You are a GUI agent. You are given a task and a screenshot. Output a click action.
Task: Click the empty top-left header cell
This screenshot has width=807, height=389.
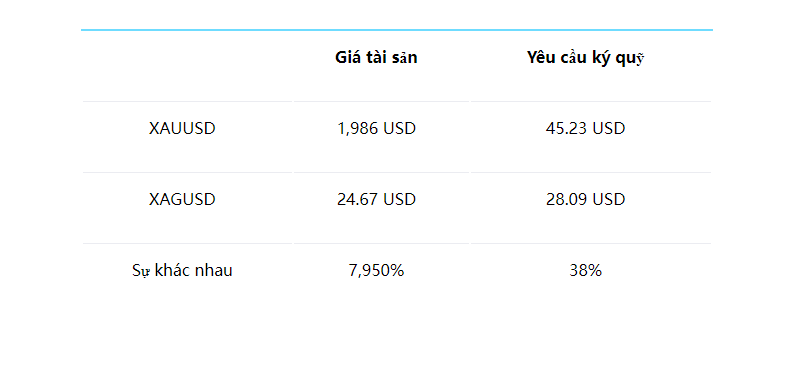pos(187,66)
